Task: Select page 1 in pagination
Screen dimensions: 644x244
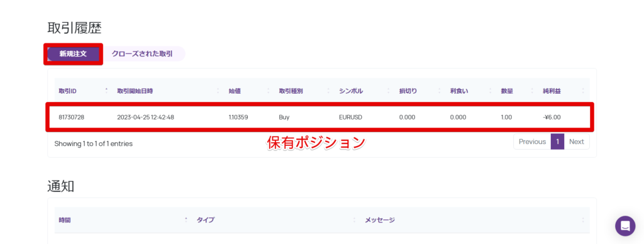Action: click(x=558, y=141)
